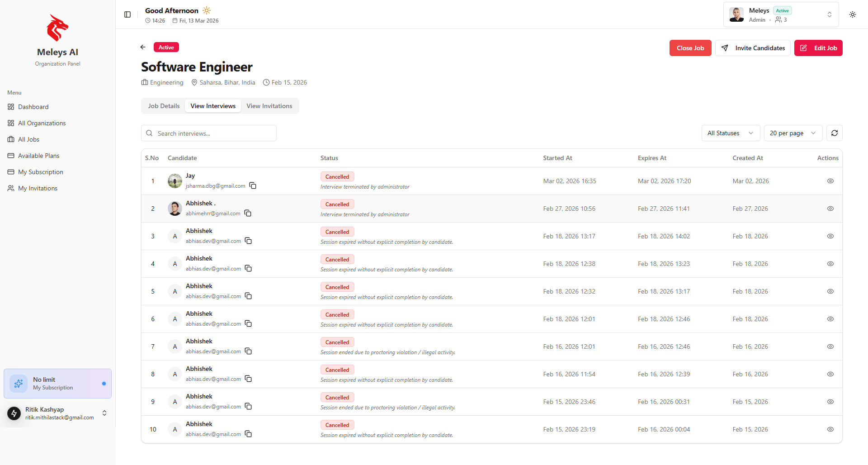Click the Invite Candidates button
Screen dimensions: 868x465
[753, 48]
